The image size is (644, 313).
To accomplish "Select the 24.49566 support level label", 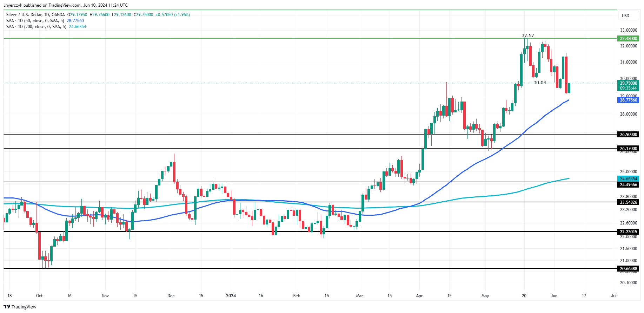I will tap(628, 185).
